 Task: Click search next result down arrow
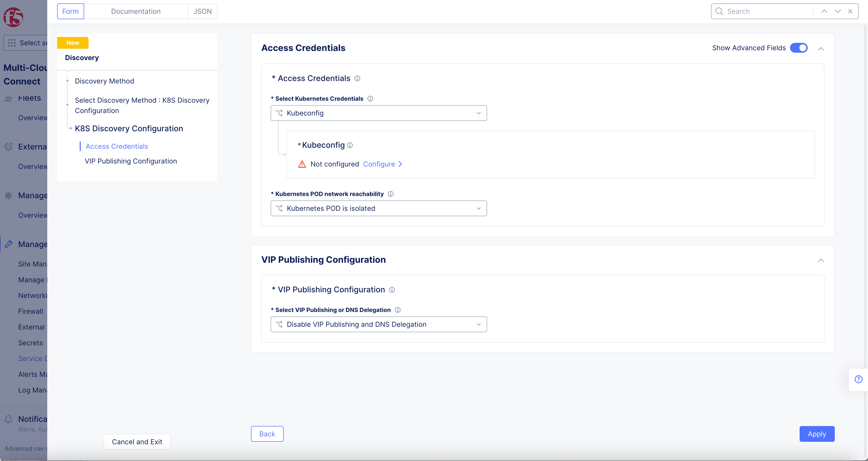pos(838,12)
